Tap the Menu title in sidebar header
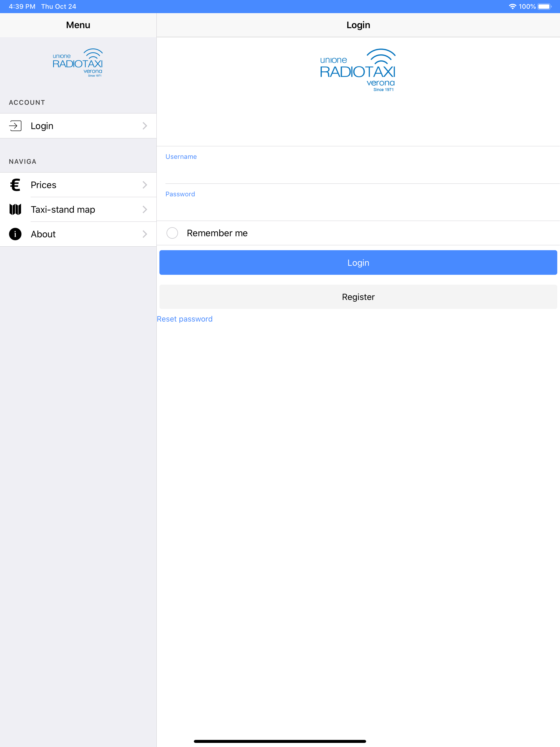 (x=78, y=25)
